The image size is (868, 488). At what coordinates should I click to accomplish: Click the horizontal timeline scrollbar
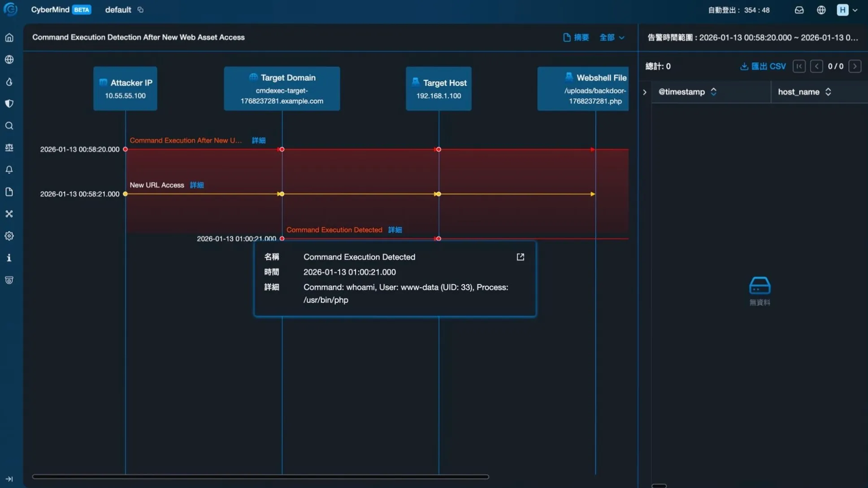(260, 477)
